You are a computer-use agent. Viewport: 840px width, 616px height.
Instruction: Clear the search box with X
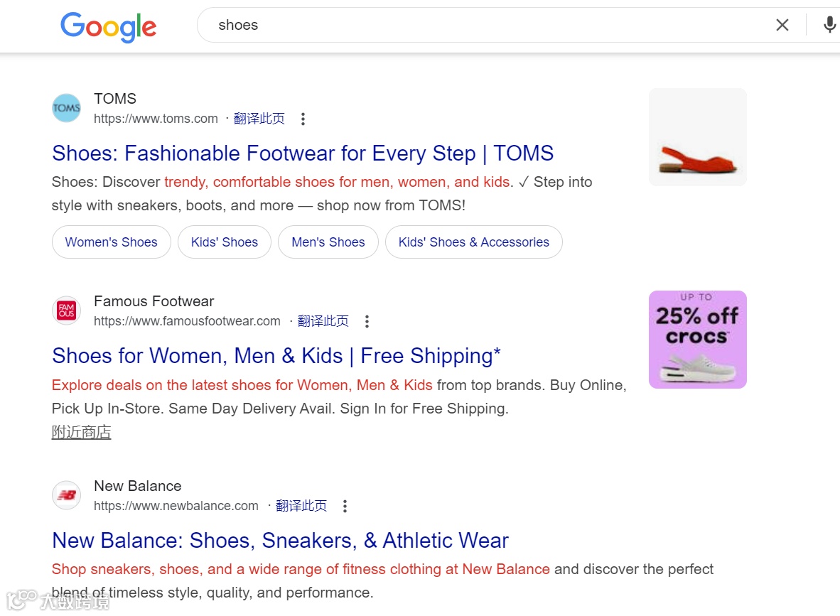tap(782, 26)
